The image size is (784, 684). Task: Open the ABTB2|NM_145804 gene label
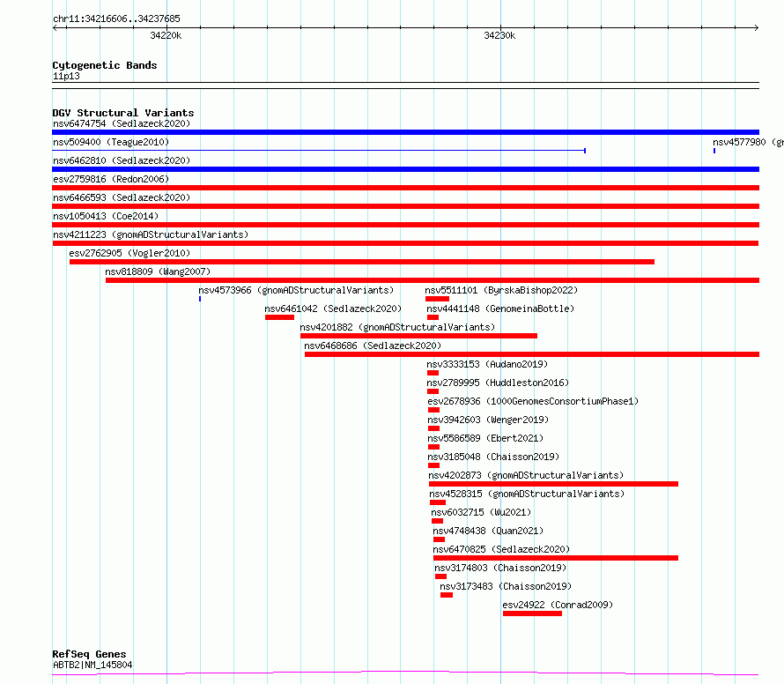[92, 665]
